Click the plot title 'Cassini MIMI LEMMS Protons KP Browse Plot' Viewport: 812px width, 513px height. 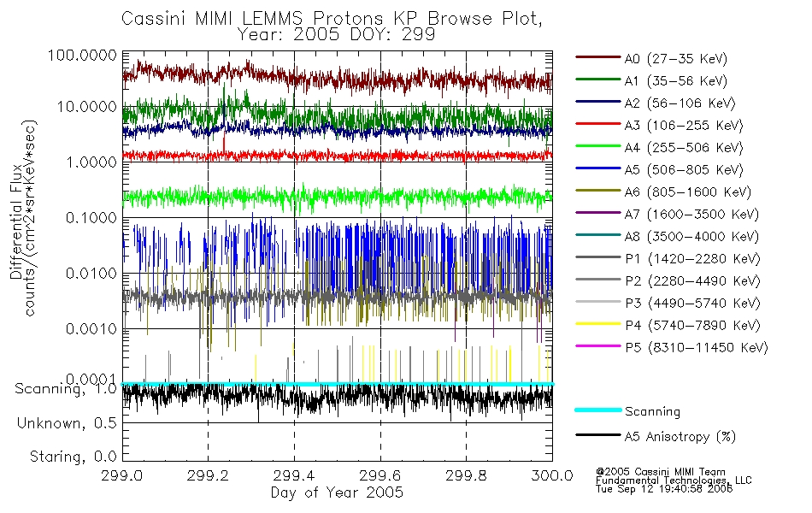332,19
